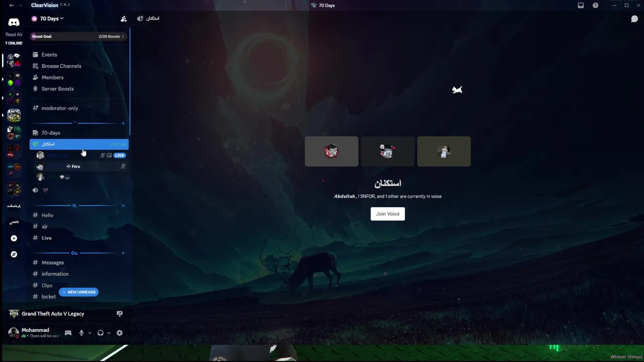Open the 70-days channel
644x362 pixels.
[x=50, y=133]
